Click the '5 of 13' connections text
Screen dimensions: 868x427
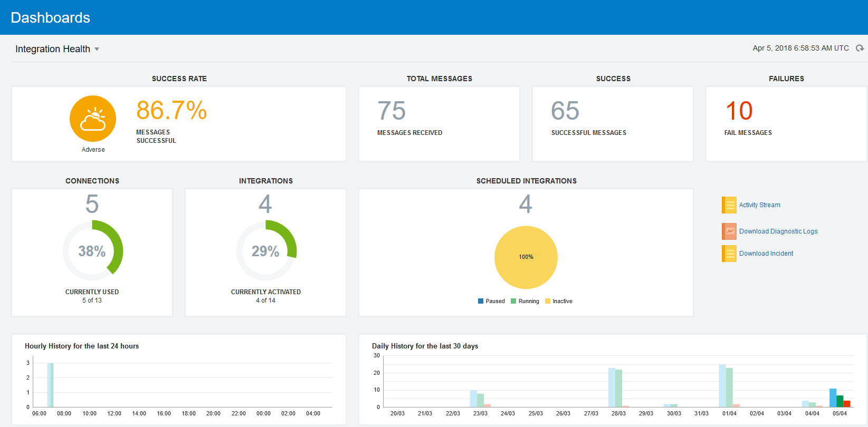pyautogui.click(x=92, y=300)
